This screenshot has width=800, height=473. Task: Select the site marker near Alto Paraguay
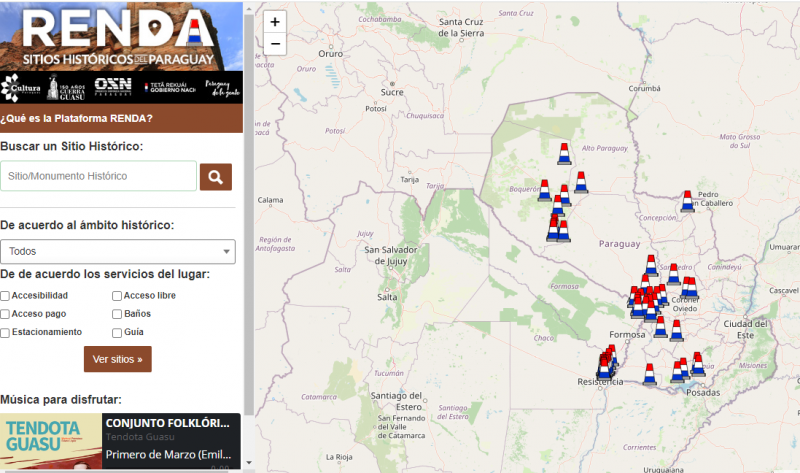point(564,154)
